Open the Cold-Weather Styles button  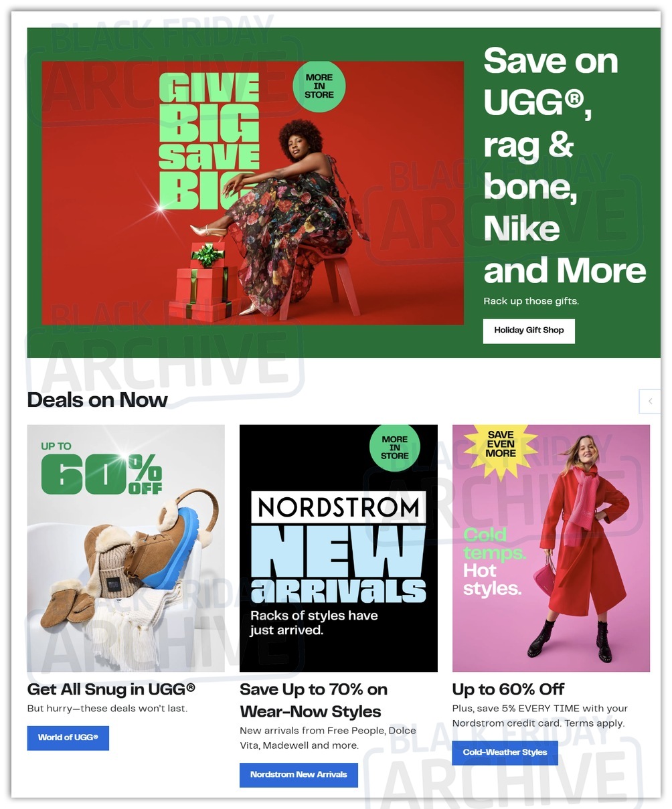(505, 753)
